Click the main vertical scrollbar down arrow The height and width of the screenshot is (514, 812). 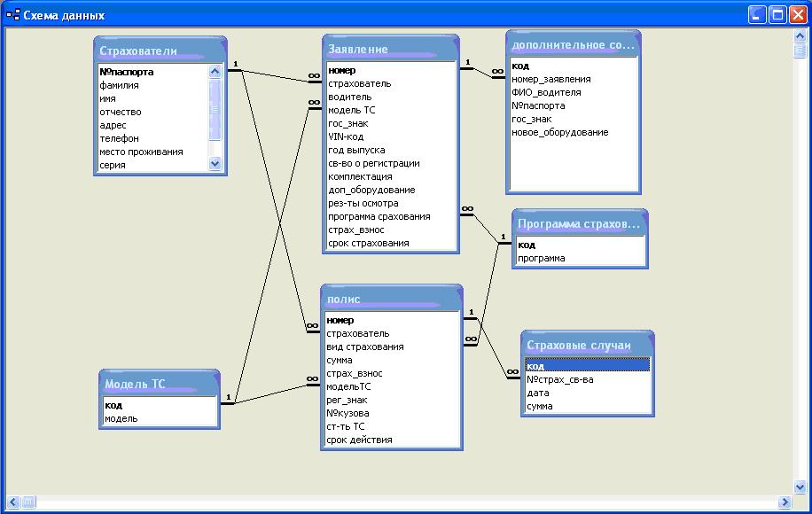coord(799,487)
